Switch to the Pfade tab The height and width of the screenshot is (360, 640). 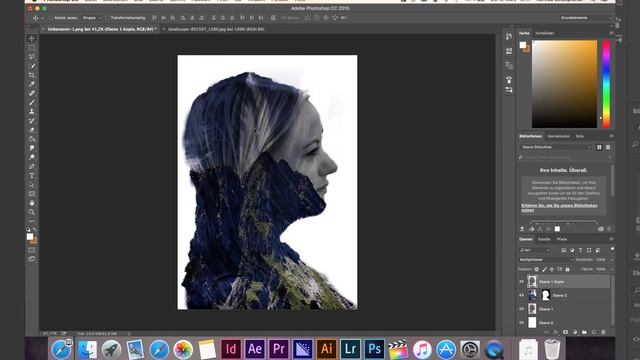[x=562, y=239]
